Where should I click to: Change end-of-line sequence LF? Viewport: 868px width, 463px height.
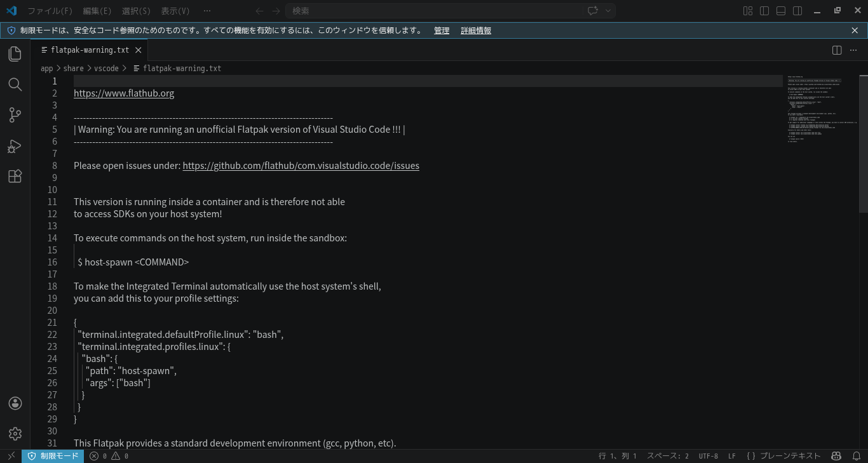(732, 456)
